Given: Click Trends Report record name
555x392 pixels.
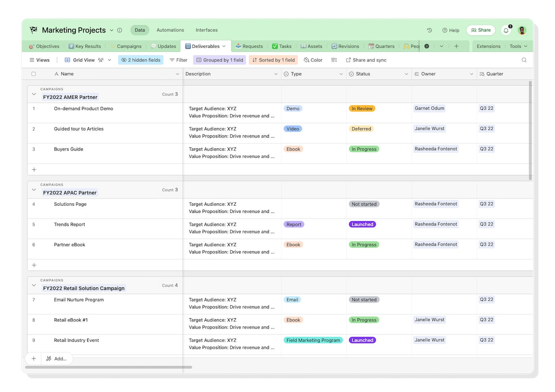Looking at the screenshot, I should [x=69, y=224].
